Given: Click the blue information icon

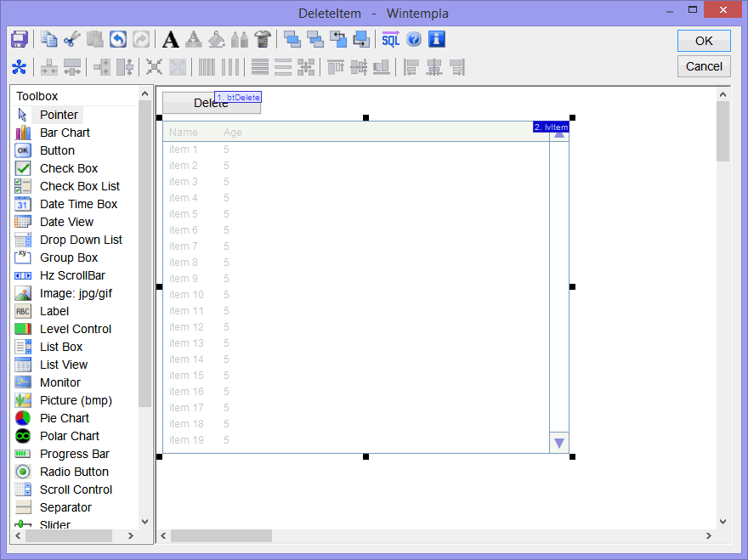Looking at the screenshot, I should point(437,40).
